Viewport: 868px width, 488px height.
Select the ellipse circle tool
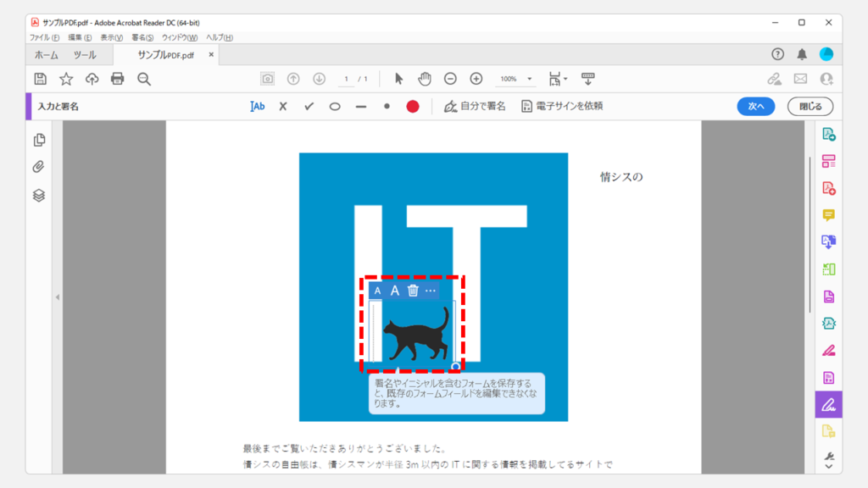coord(335,107)
